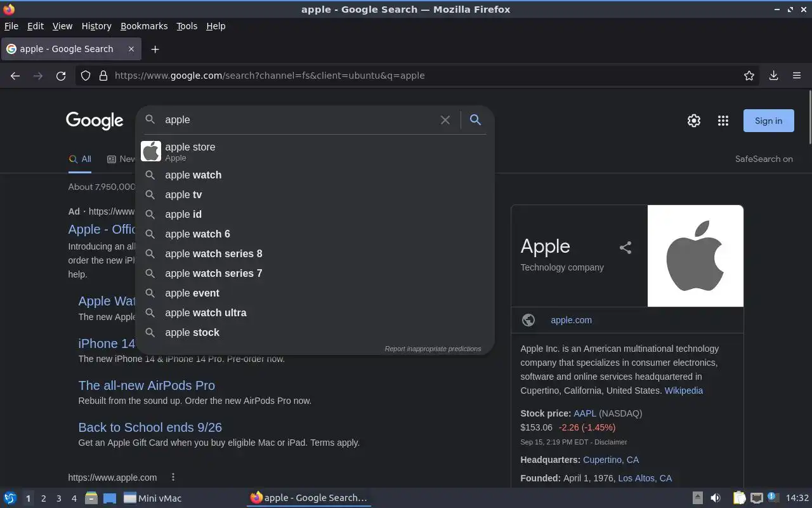The width and height of the screenshot is (812, 508).
Task: Click the SafeSearch on label
Action: (x=764, y=159)
